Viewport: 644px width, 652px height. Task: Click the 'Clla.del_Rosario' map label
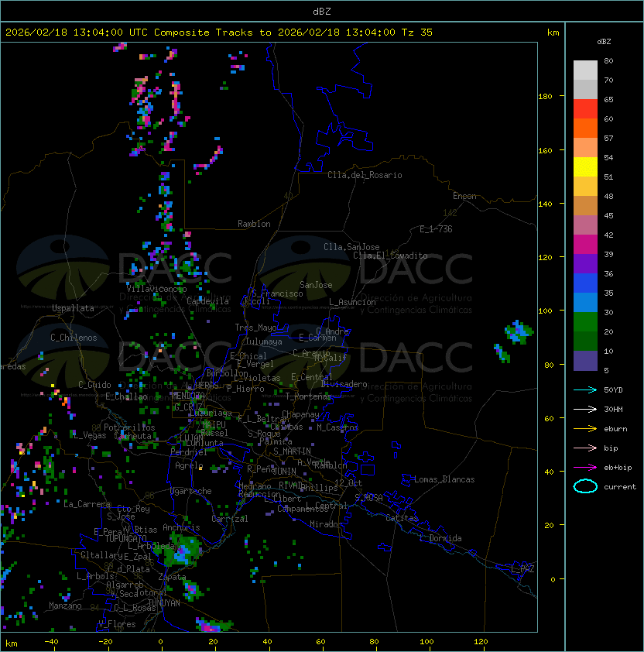click(x=365, y=175)
